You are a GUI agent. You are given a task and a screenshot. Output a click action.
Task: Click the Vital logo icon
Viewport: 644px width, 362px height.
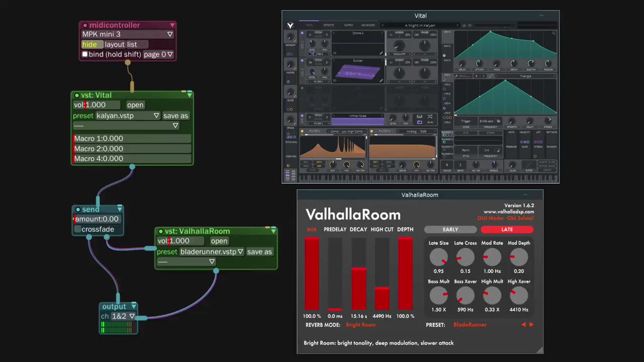pyautogui.click(x=290, y=25)
